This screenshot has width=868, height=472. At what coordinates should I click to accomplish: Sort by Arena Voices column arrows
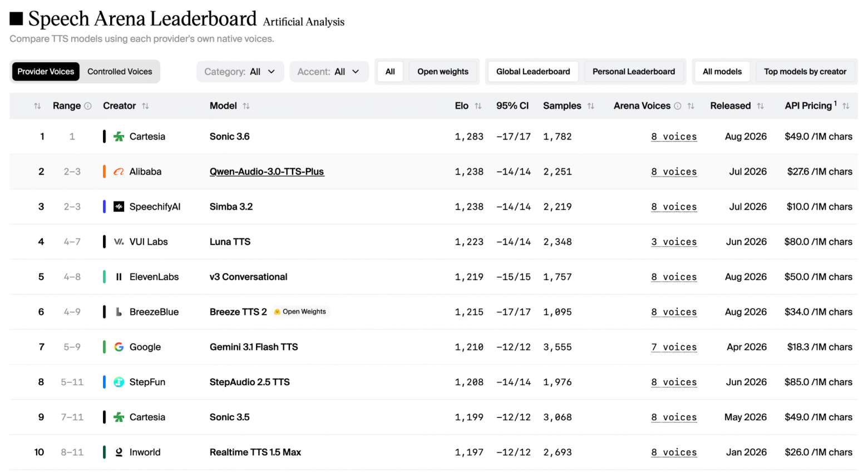(x=691, y=106)
